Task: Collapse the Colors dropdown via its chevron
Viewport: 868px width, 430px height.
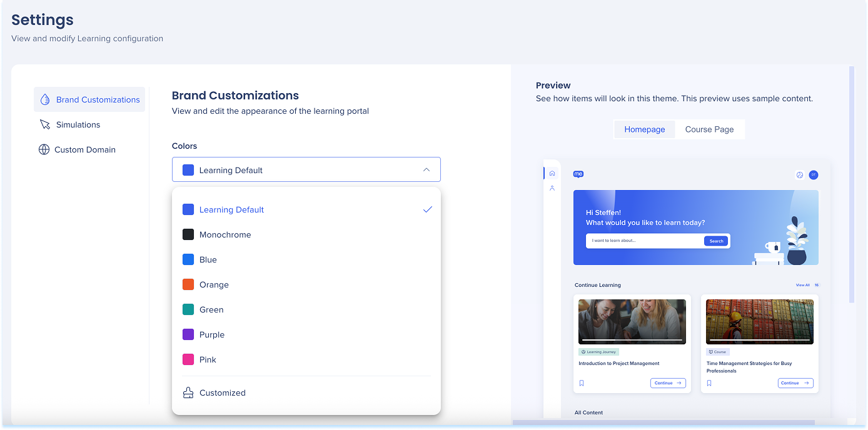Action: [x=426, y=169]
